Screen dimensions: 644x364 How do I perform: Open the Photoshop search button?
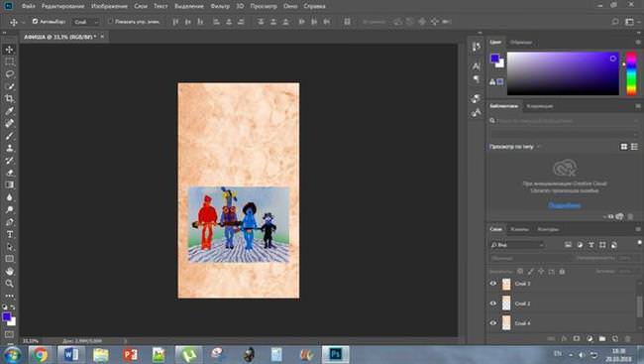615,22
